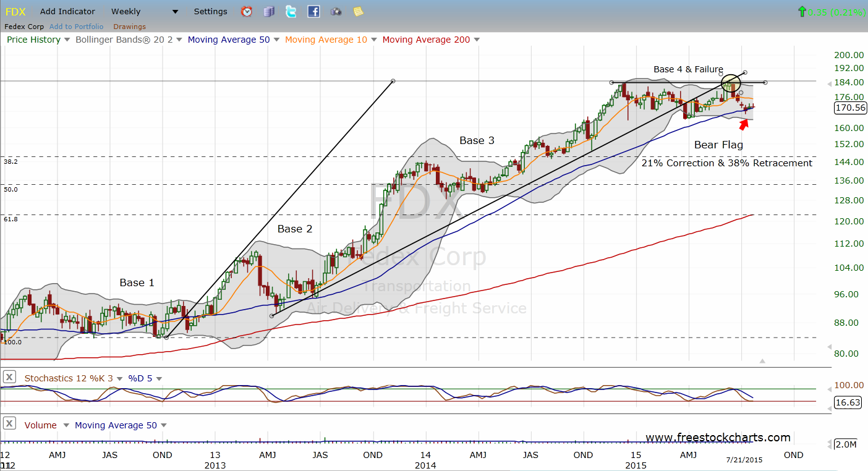868x471 pixels.
Task: Click the 170.56 current price label
Action: 850,108
